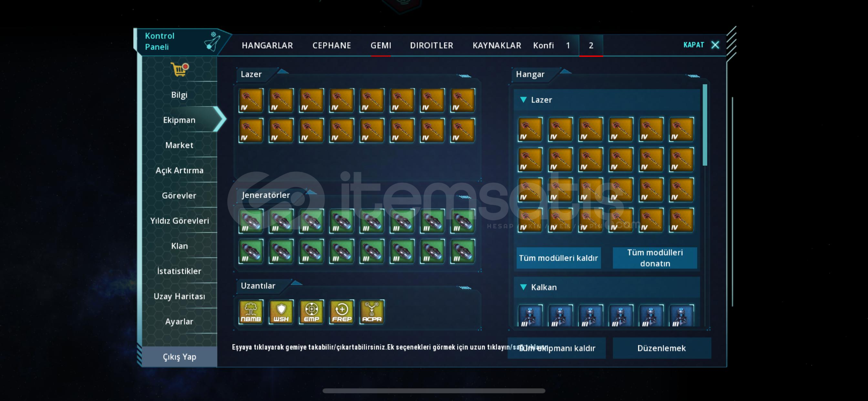Click first shield item under Kalkan
Screen dimensions: 868x401
tap(530, 316)
